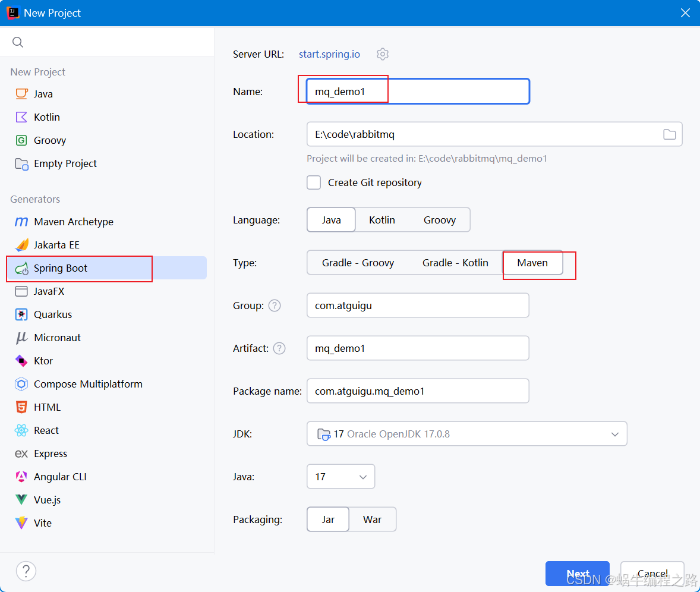Click the Ktor diamond icon
The width and height of the screenshot is (700, 592).
click(21, 361)
